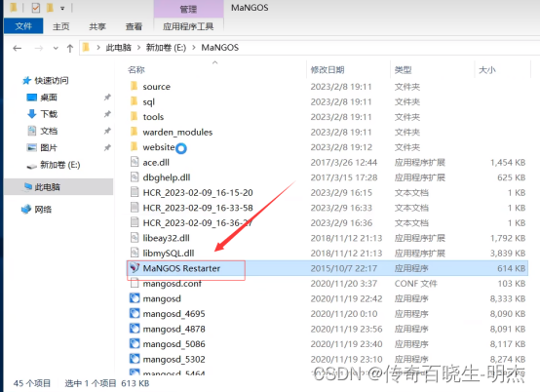The height and width of the screenshot is (392, 540).
Task: Click the MaNGOS Restarter application icon
Action: 135,267
